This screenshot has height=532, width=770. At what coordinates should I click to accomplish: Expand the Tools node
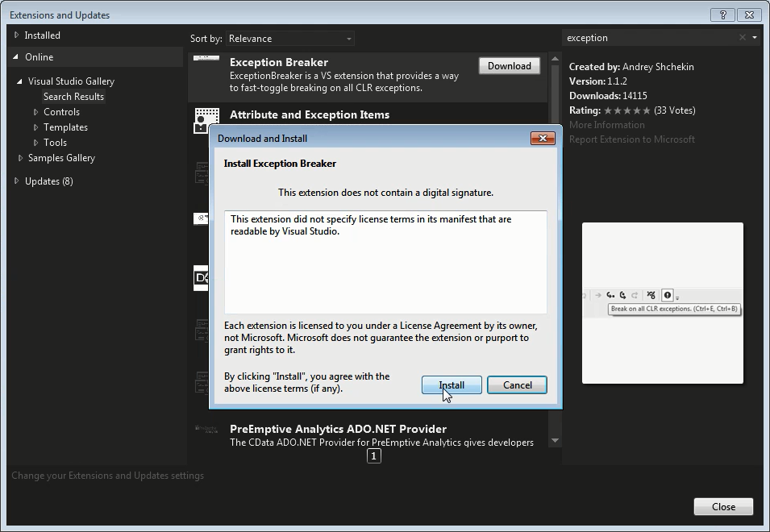(x=35, y=143)
